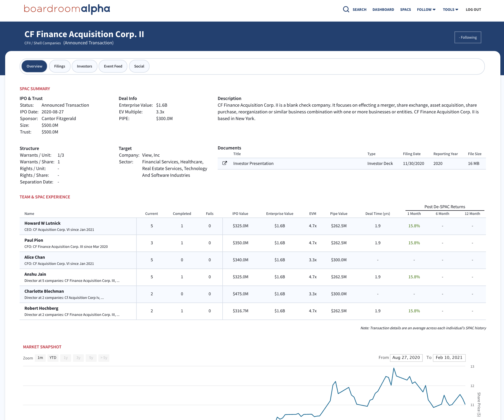Select the 1y chart zoom button
Image resolution: width=504 pixels, height=420 pixels.
(66, 358)
